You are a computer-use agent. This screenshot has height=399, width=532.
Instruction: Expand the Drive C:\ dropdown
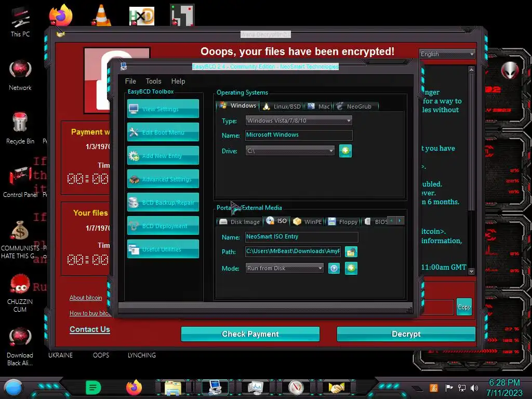coord(290,151)
